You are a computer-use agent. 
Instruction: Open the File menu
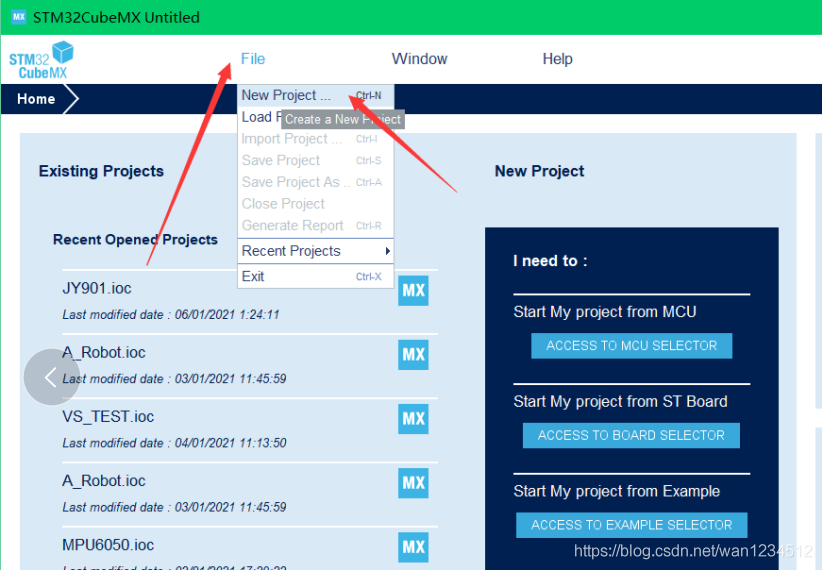click(x=253, y=59)
